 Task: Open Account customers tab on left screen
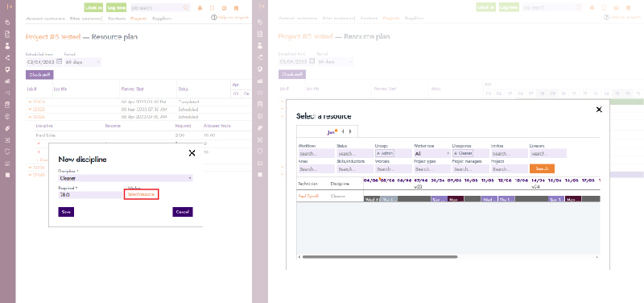point(45,19)
